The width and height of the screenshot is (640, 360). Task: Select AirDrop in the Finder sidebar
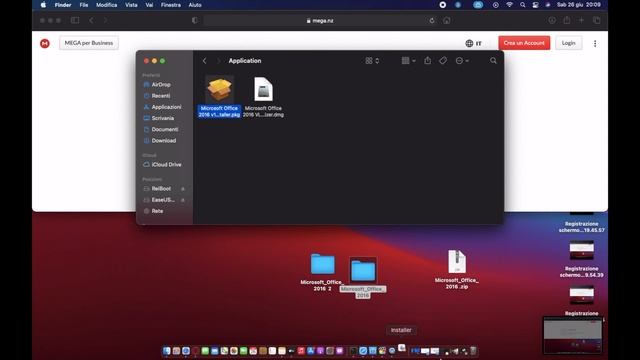point(161,84)
